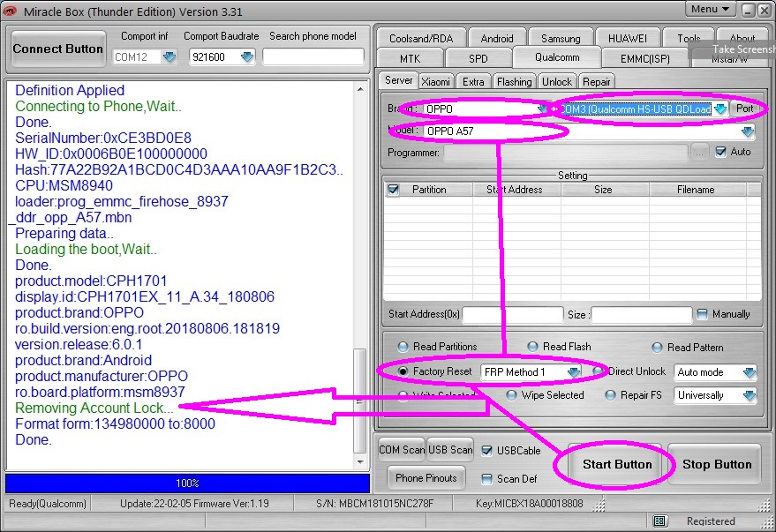
Task: Click the Port button
Action: click(x=744, y=109)
